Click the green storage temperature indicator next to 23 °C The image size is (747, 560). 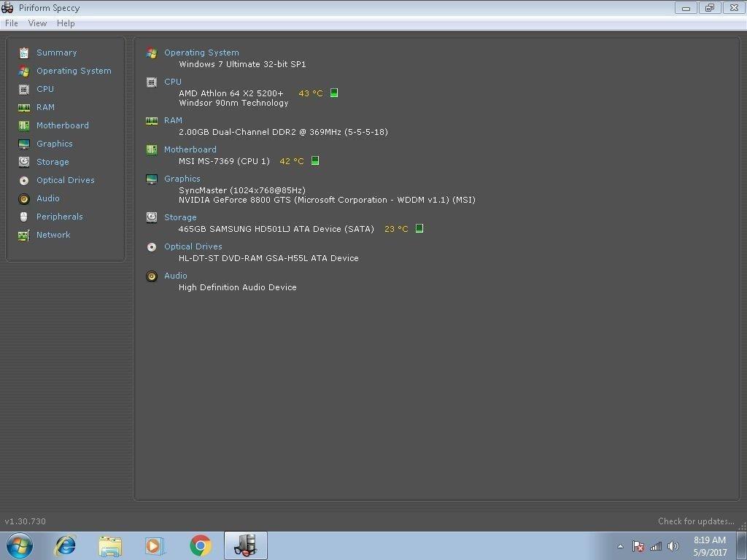pyautogui.click(x=419, y=228)
